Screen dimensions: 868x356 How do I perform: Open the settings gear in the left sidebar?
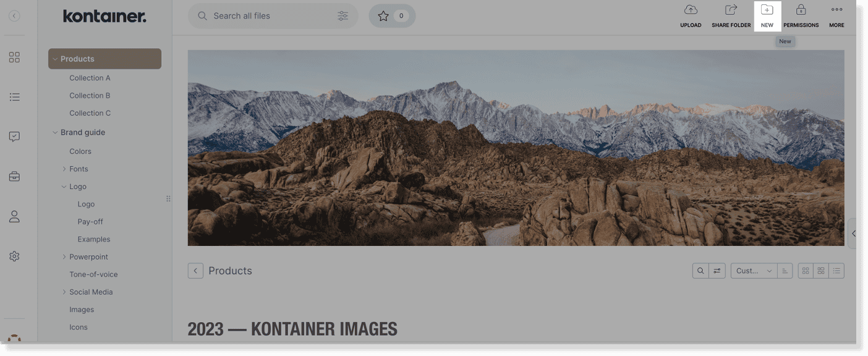click(x=14, y=255)
